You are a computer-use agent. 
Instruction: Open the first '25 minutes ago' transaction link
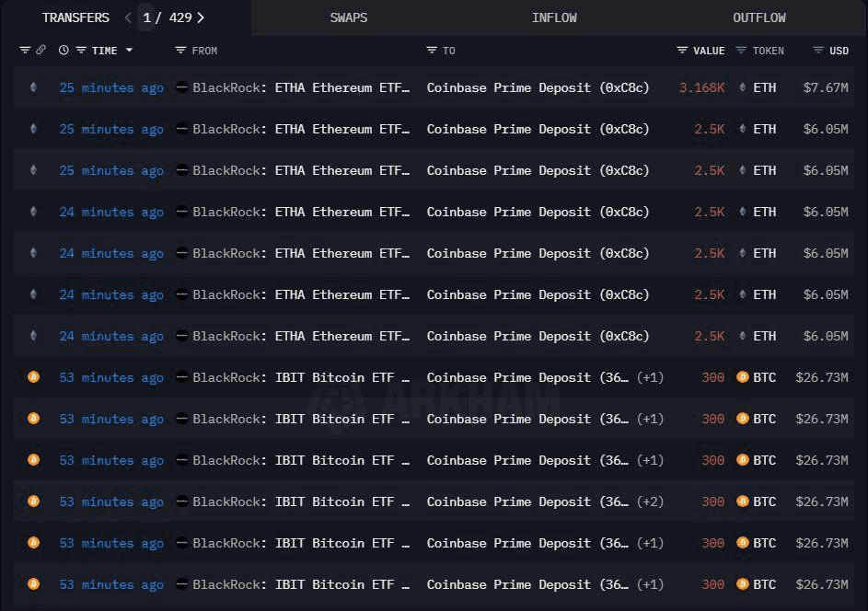click(x=111, y=87)
